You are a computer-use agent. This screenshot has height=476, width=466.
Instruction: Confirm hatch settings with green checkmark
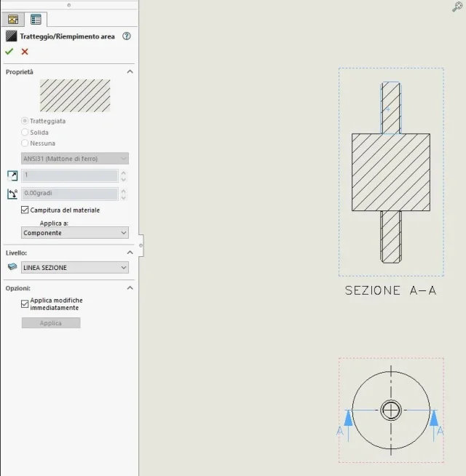tap(9, 52)
